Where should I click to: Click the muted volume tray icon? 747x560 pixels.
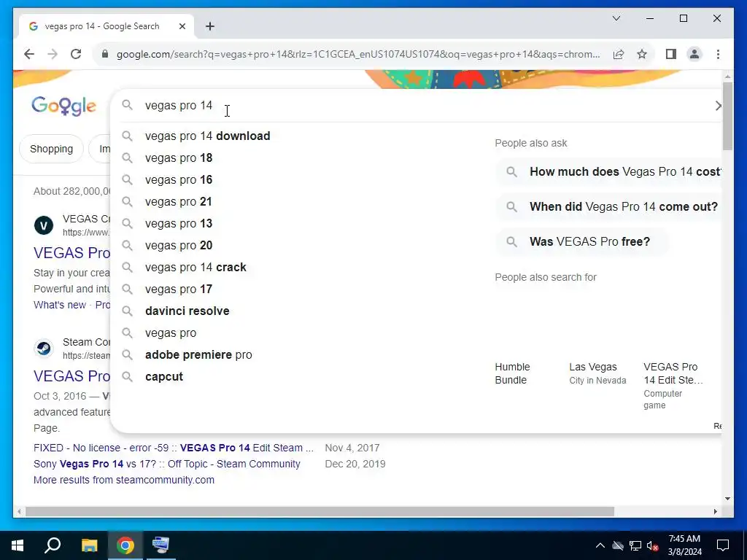(x=653, y=545)
